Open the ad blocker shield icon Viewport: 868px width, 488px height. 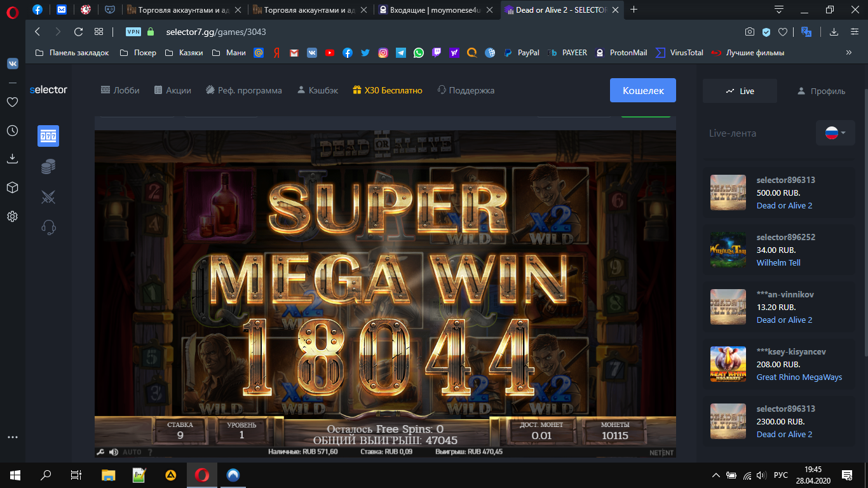point(766,32)
